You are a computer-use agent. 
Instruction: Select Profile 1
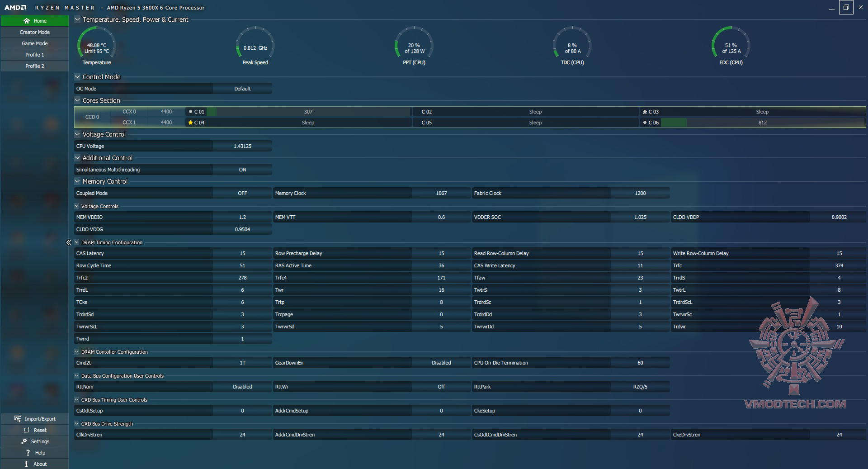click(x=35, y=55)
